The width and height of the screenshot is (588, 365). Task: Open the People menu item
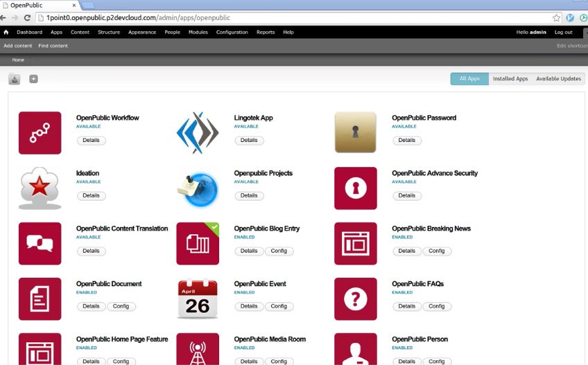[x=172, y=33]
